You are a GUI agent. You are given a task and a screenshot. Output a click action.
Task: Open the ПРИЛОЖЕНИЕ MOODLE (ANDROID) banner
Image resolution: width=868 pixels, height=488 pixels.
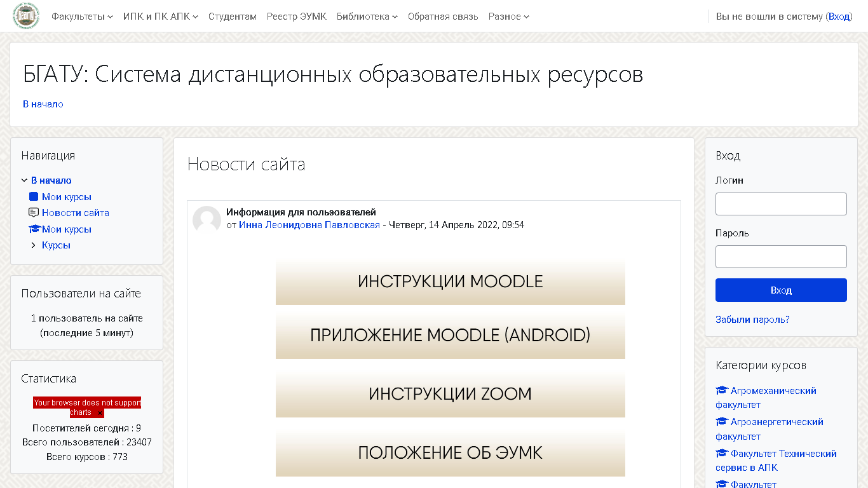[x=451, y=335]
